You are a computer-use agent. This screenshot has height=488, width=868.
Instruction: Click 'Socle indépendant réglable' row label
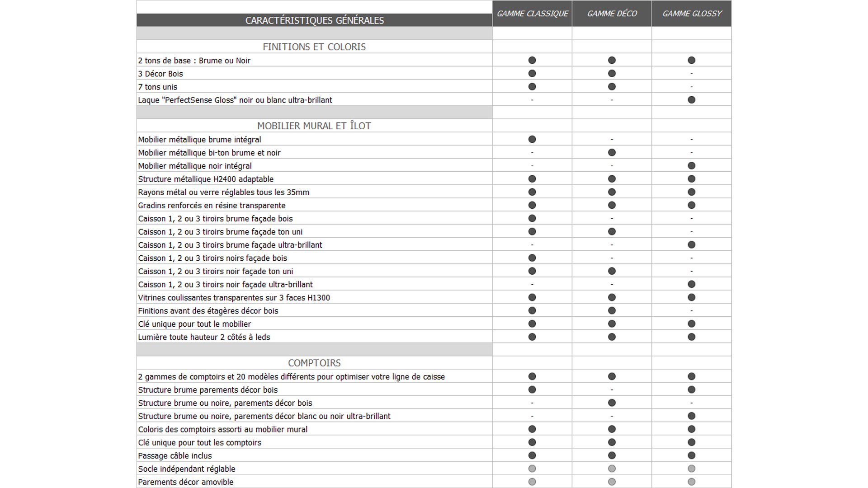coord(187,469)
